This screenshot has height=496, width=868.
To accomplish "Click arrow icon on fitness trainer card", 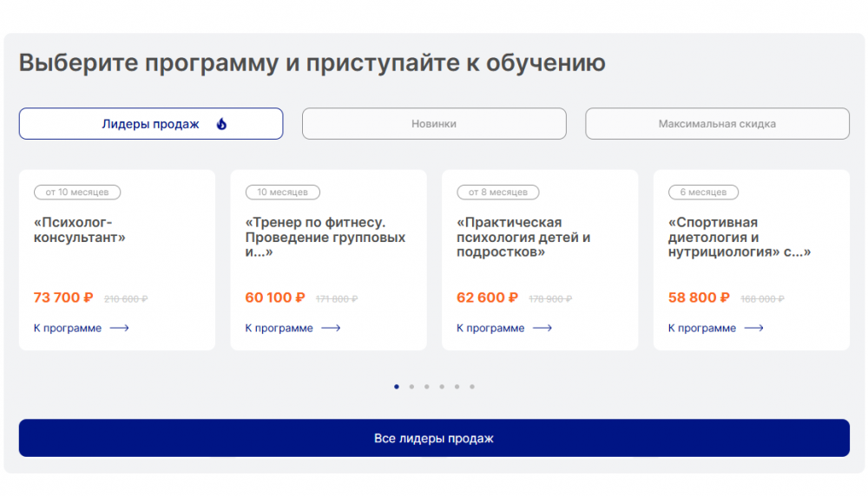I will 331,329.
